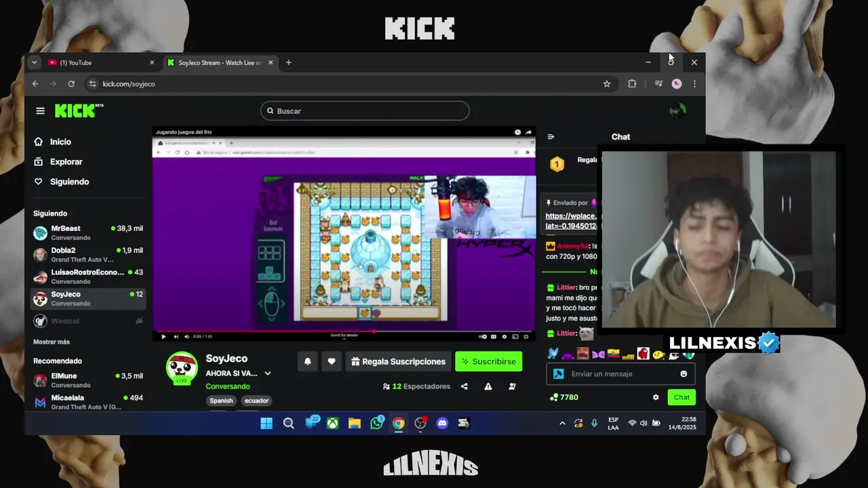868x488 pixels.
Task: Open WhatsApp from the taskbar
Action: 377,424
